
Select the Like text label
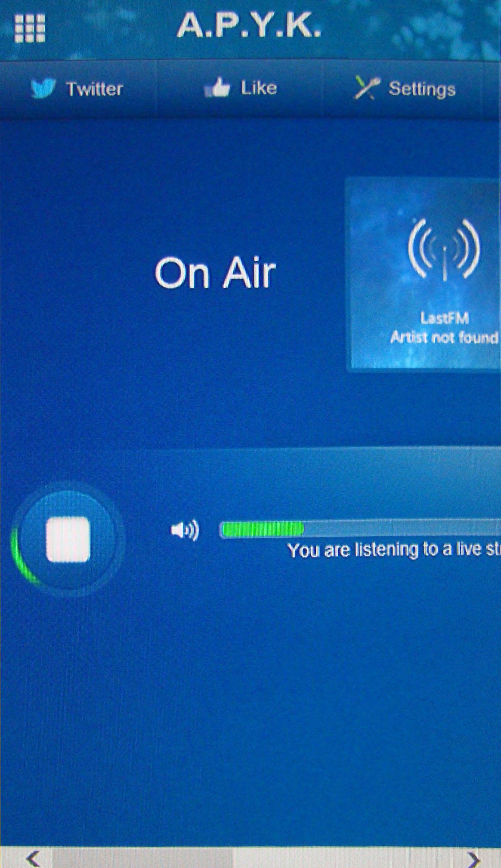tap(259, 88)
